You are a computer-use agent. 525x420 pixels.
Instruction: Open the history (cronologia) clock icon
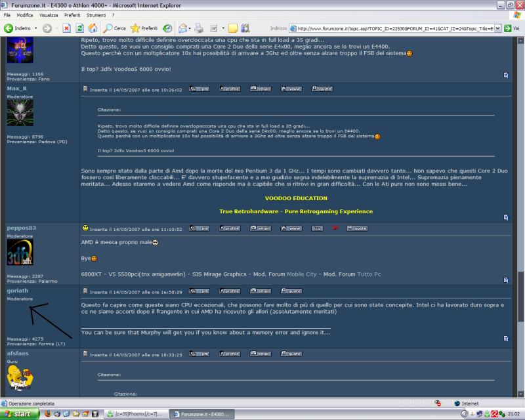tap(167, 28)
